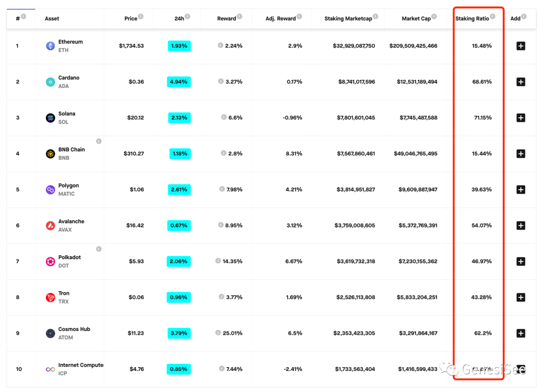Click the Cardano coin logo

(x=50, y=82)
